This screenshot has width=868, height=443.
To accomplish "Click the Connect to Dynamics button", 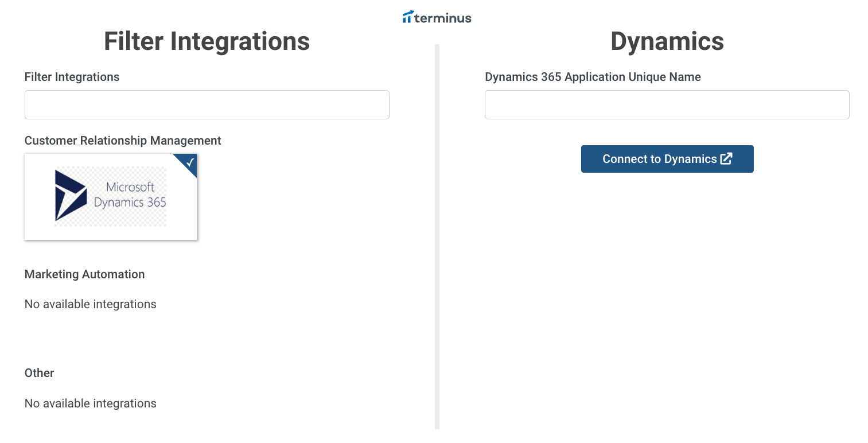I will pyautogui.click(x=667, y=159).
